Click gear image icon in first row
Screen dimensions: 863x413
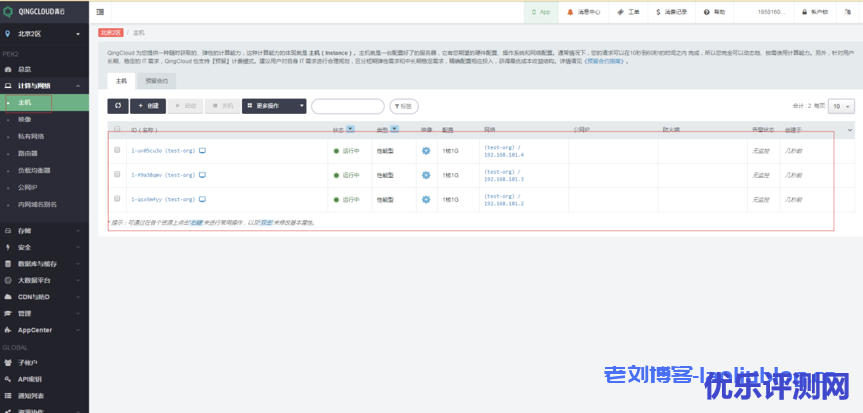(x=426, y=150)
